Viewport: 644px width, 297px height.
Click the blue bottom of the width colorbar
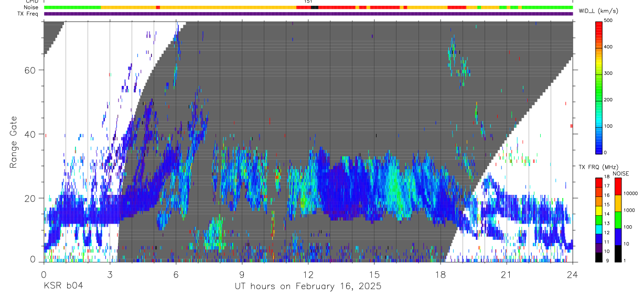(x=599, y=148)
